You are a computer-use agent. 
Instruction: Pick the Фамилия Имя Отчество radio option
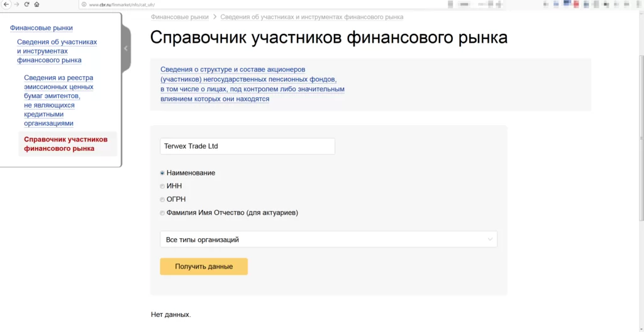(162, 213)
